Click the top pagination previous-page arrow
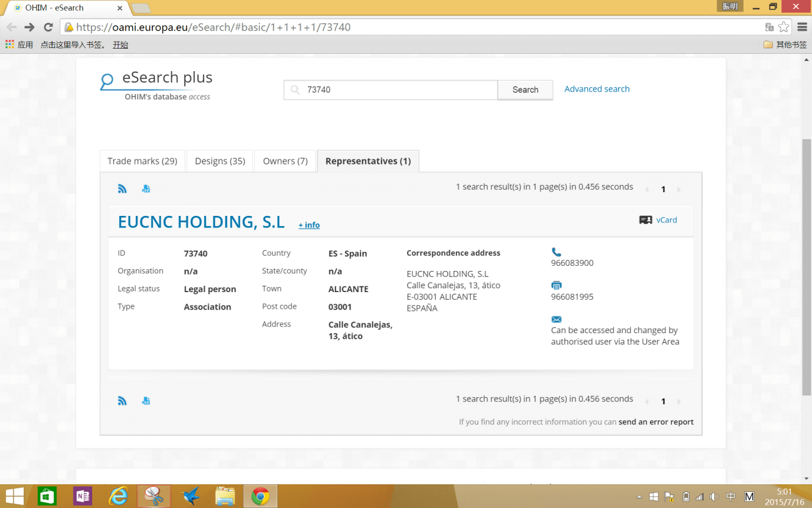The width and height of the screenshot is (812, 508). pos(647,189)
